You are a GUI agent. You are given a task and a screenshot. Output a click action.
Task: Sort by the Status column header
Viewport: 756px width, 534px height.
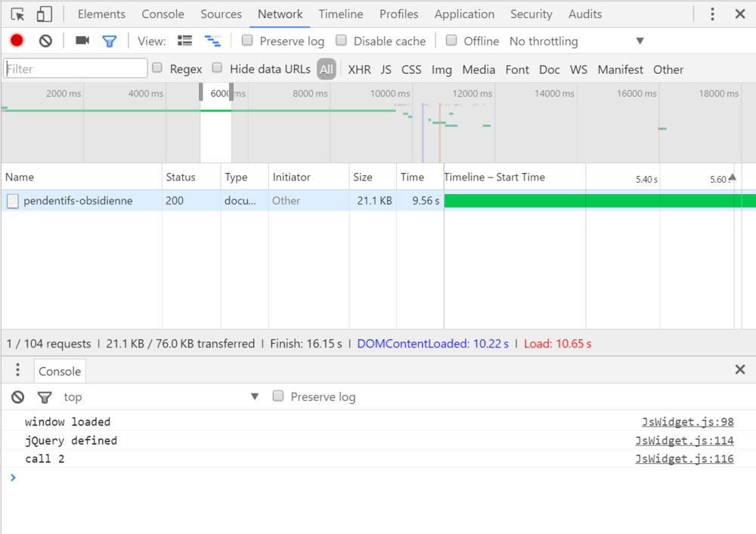coord(191,177)
